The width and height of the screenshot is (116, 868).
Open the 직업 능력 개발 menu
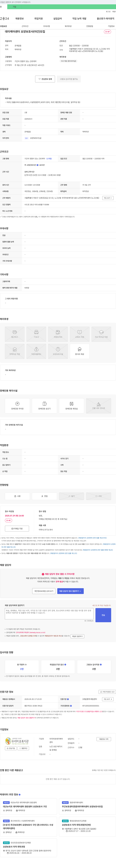click(x=79, y=19)
